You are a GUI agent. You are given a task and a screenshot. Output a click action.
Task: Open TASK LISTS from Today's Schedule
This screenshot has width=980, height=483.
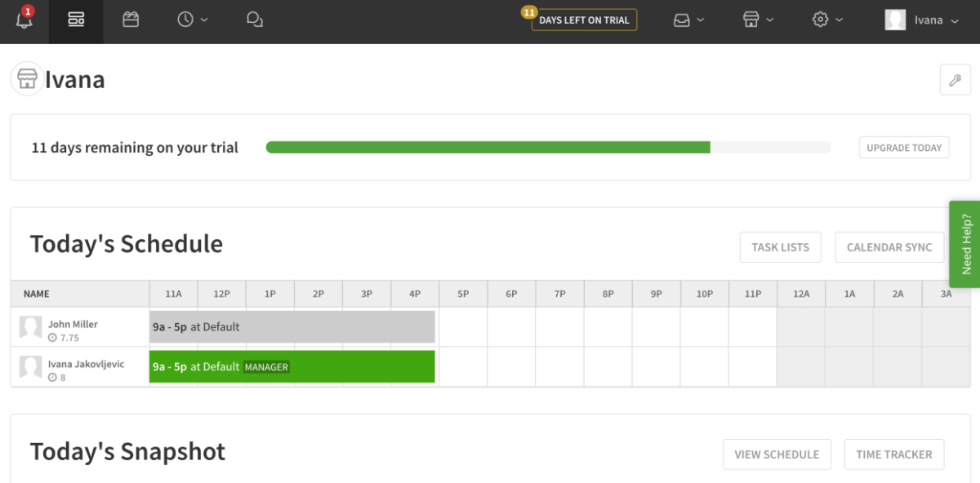pos(780,246)
